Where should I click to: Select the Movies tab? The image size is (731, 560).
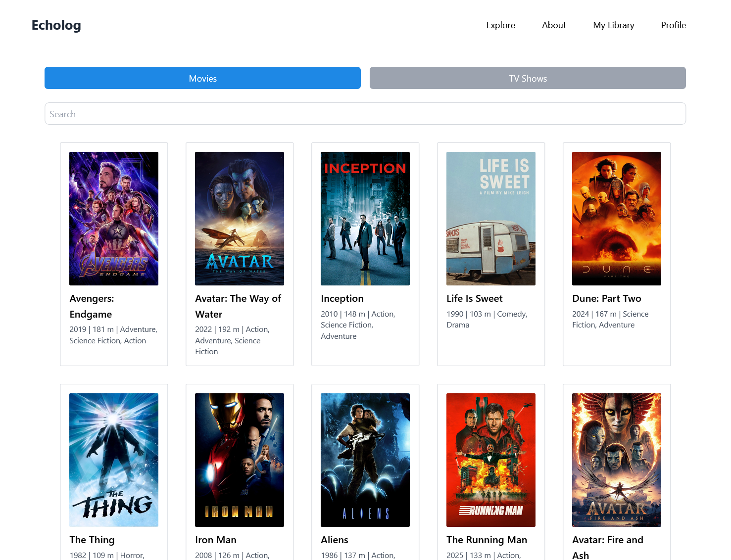tap(202, 78)
